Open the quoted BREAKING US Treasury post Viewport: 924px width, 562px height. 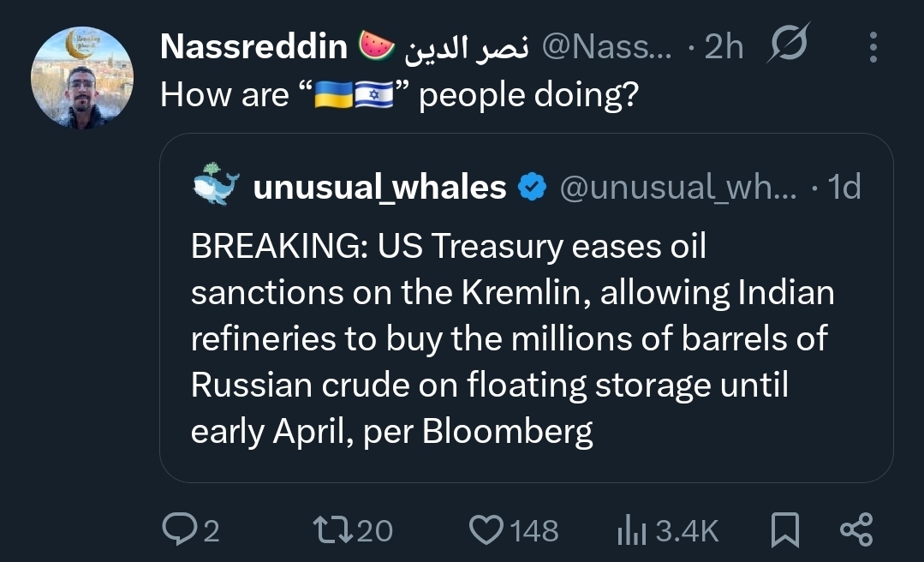click(x=512, y=339)
